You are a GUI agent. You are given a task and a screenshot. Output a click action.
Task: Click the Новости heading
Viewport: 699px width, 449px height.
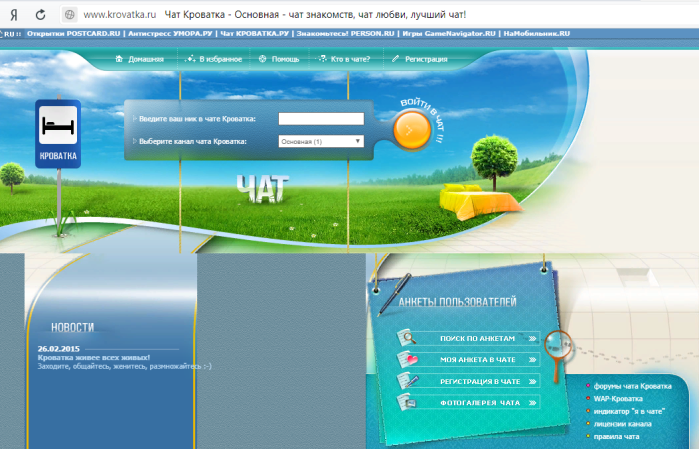click(x=73, y=328)
